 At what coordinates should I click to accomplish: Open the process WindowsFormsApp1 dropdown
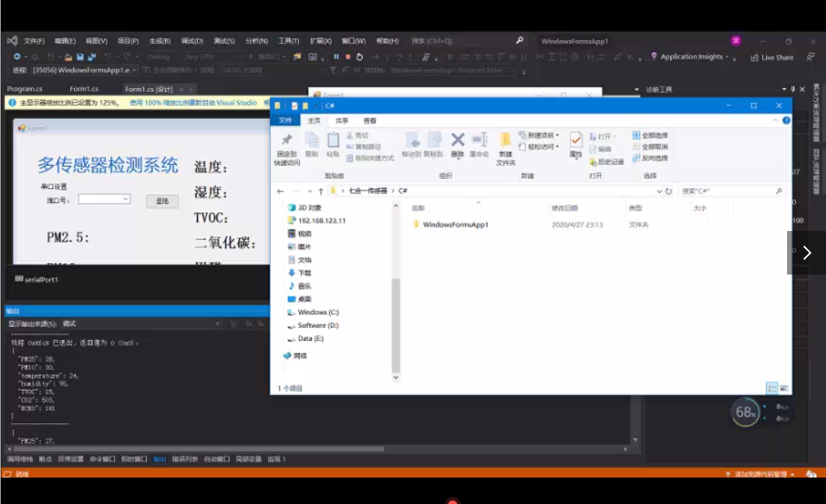tap(84, 70)
